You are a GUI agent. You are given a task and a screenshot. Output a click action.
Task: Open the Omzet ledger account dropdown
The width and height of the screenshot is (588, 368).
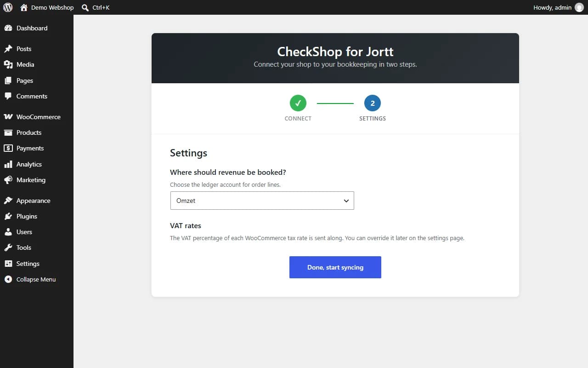(262, 201)
